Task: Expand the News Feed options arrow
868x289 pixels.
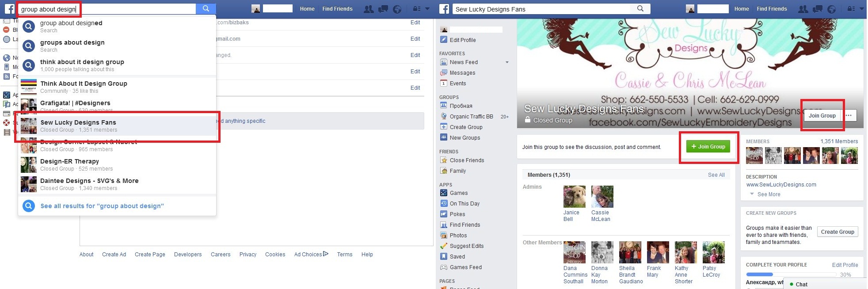Action: coord(507,62)
